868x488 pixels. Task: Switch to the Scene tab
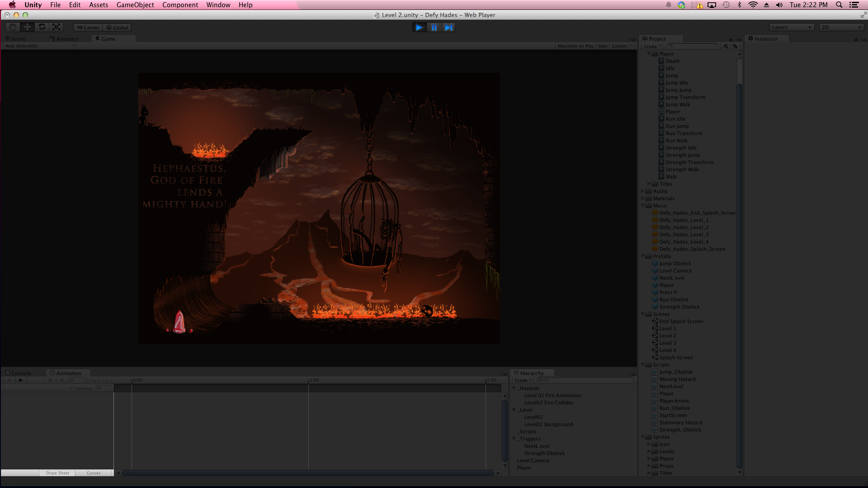click(x=15, y=39)
